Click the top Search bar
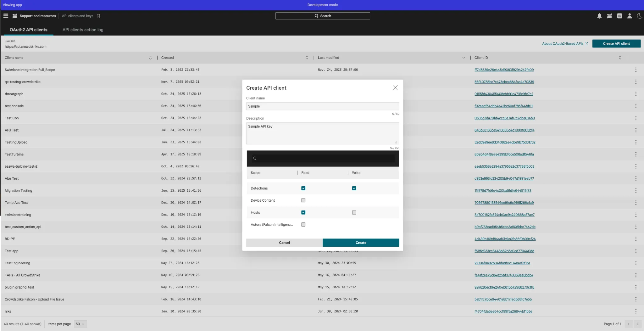Viewport: 644px width, 331px height. 323,16
